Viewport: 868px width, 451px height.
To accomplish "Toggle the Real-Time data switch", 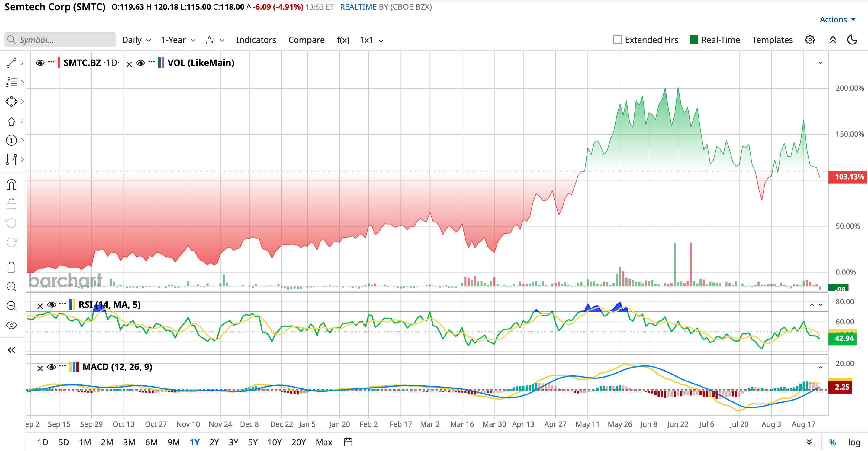I will pyautogui.click(x=694, y=40).
